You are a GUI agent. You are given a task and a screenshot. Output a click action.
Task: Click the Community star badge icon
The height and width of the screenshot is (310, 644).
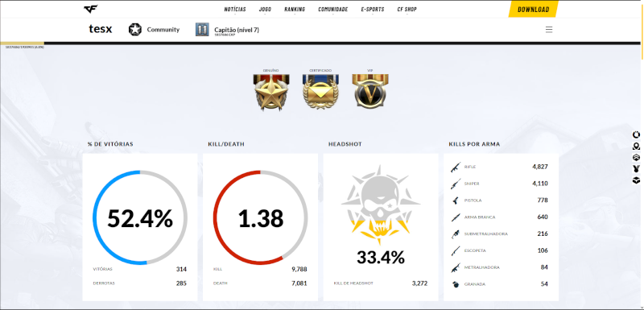[x=135, y=30]
